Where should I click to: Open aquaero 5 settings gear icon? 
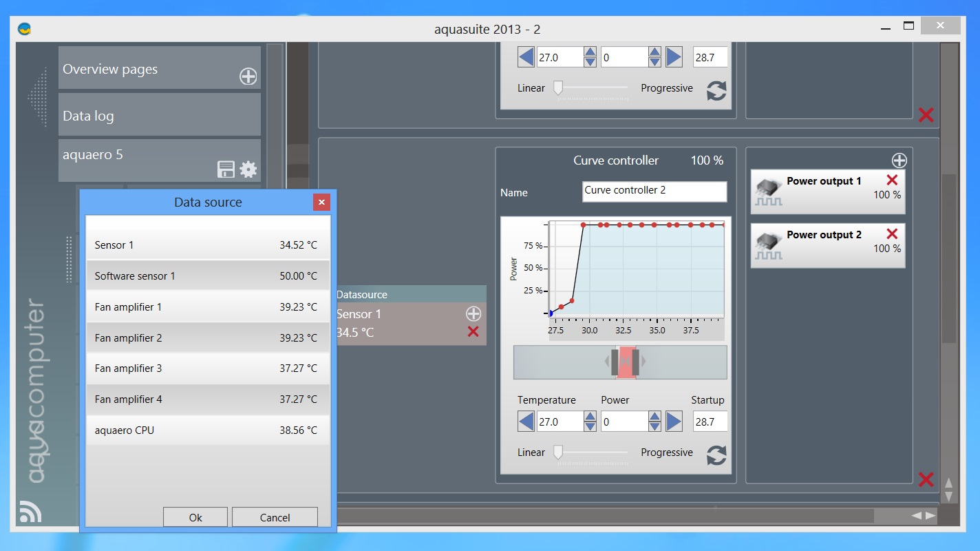pos(248,169)
